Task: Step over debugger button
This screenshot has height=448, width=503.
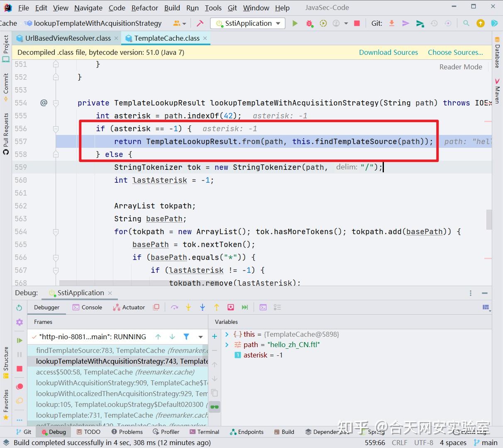Action: pos(174,307)
